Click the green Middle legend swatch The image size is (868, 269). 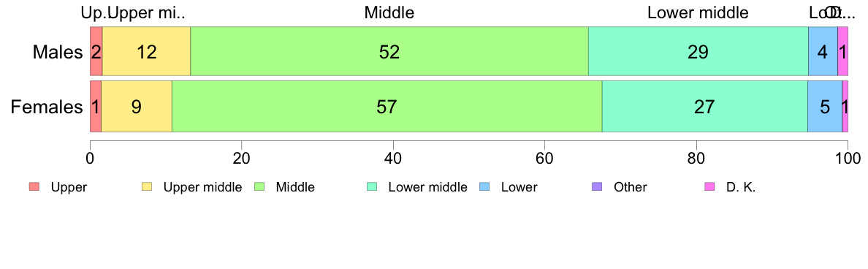[x=259, y=187]
